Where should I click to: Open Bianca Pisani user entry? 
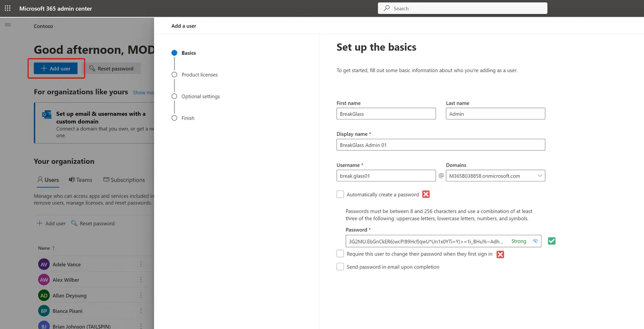[x=68, y=311]
